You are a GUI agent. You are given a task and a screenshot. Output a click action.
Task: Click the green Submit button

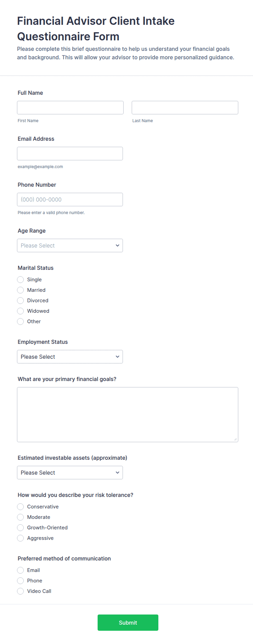point(128,622)
